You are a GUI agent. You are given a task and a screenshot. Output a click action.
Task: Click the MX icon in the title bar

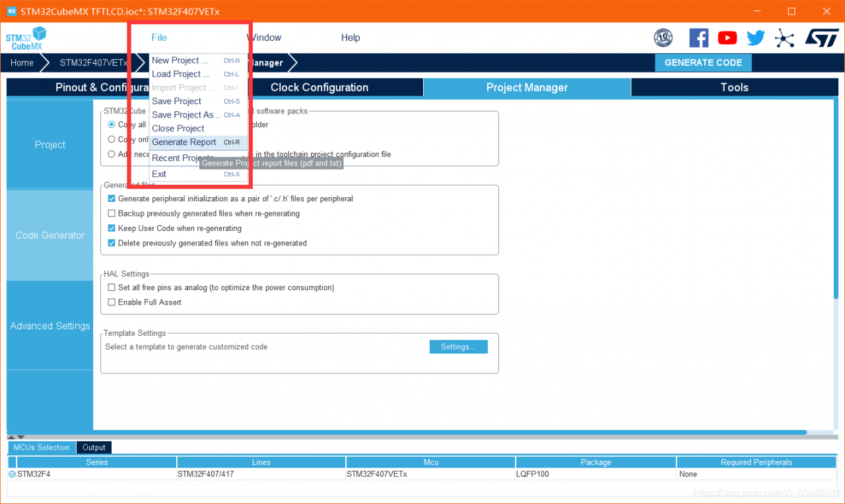pyautogui.click(x=11, y=11)
